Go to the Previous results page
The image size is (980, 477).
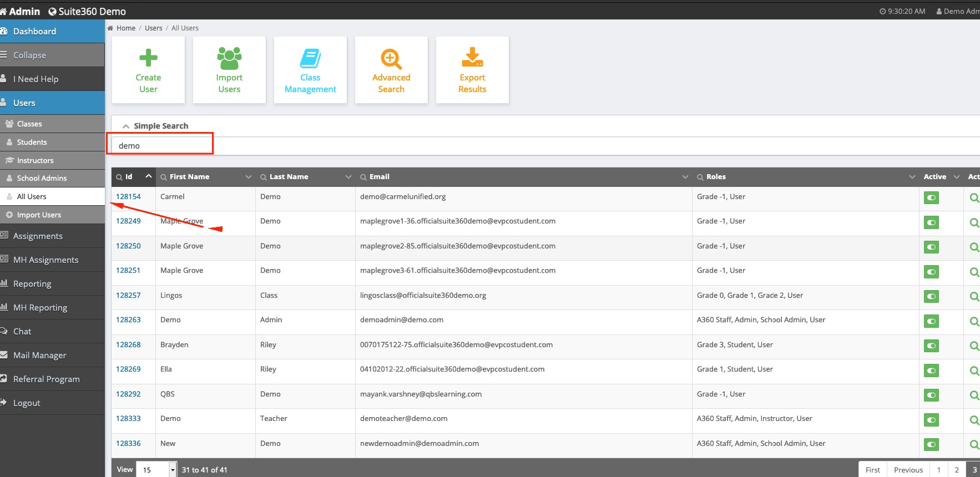[908, 470]
